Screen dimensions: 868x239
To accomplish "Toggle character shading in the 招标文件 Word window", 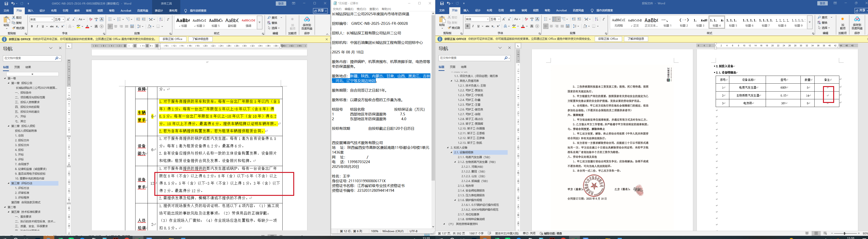I will click(x=96, y=26).
